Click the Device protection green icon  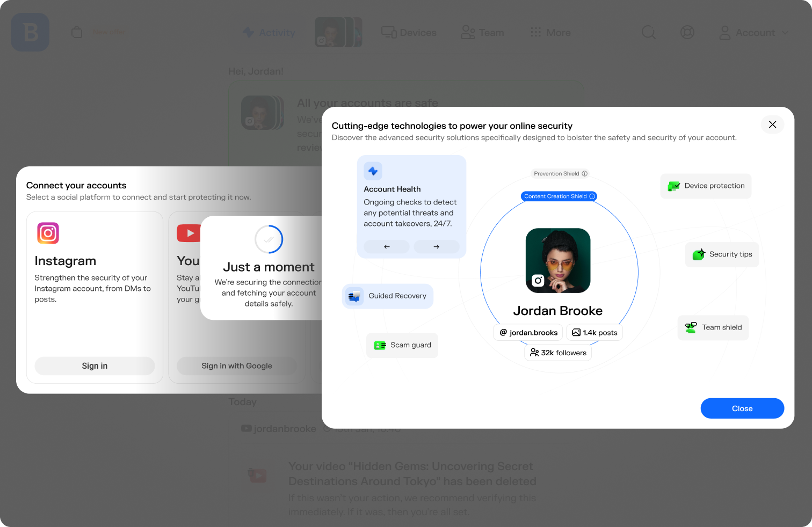pos(673,186)
